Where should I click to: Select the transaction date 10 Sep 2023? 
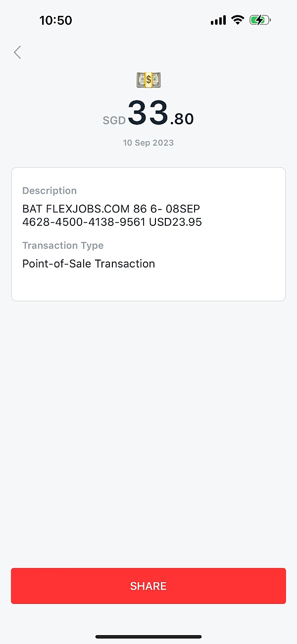(x=148, y=143)
